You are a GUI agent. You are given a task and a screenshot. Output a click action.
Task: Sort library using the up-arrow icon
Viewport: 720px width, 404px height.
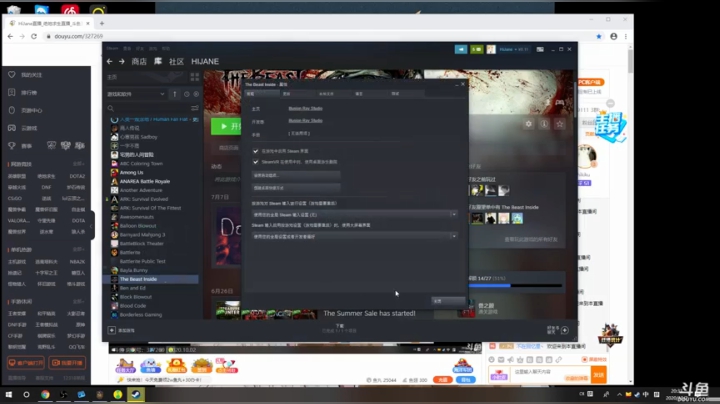click(174, 94)
